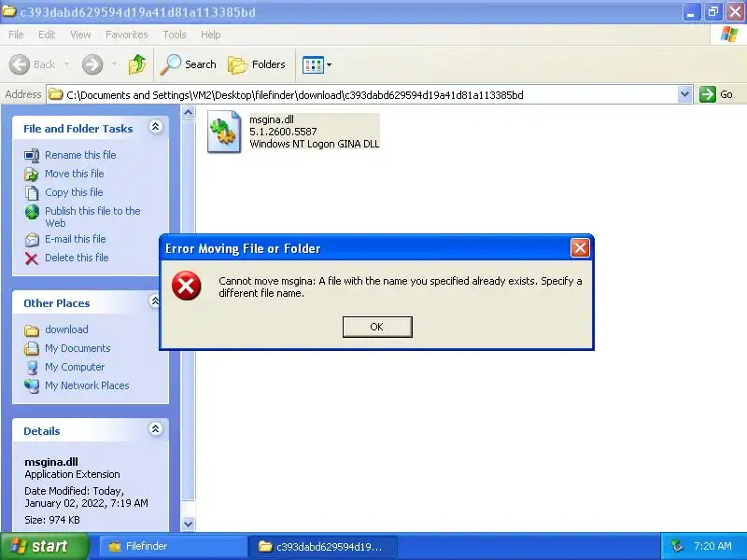
Task: Open the Search pane
Action: [x=189, y=64]
